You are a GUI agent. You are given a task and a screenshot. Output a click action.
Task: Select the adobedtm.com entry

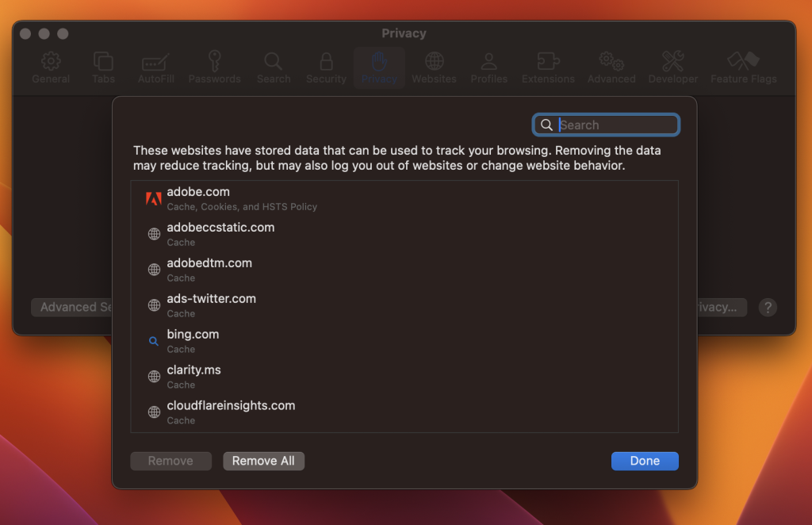coord(404,270)
